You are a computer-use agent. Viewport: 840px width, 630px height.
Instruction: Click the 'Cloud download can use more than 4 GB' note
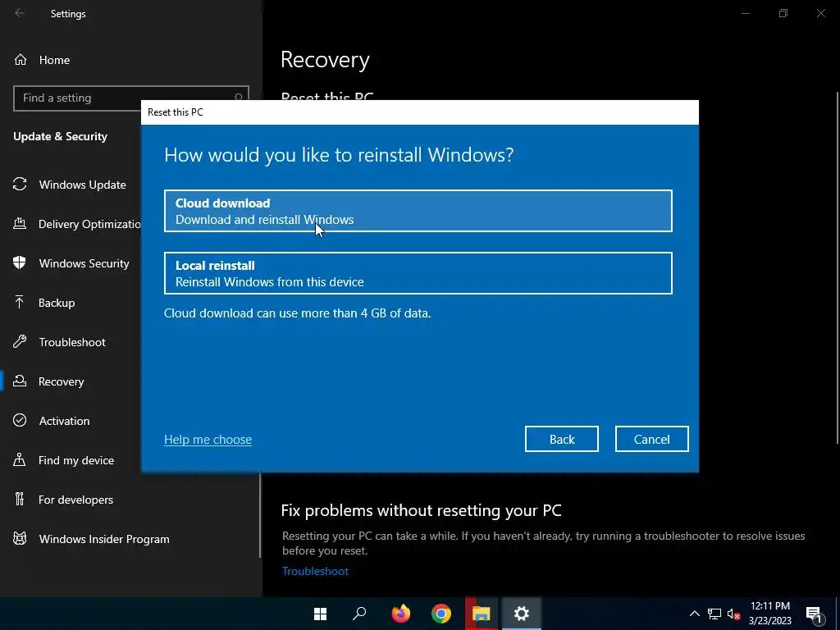tap(297, 313)
